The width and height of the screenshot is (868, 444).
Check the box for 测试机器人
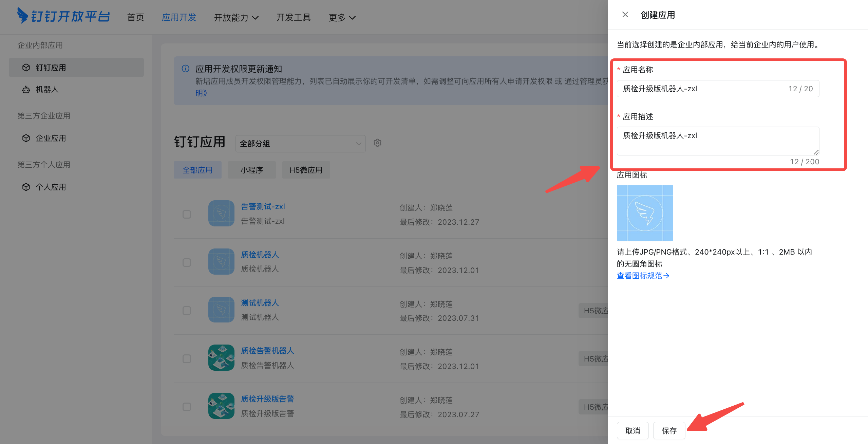click(187, 311)
